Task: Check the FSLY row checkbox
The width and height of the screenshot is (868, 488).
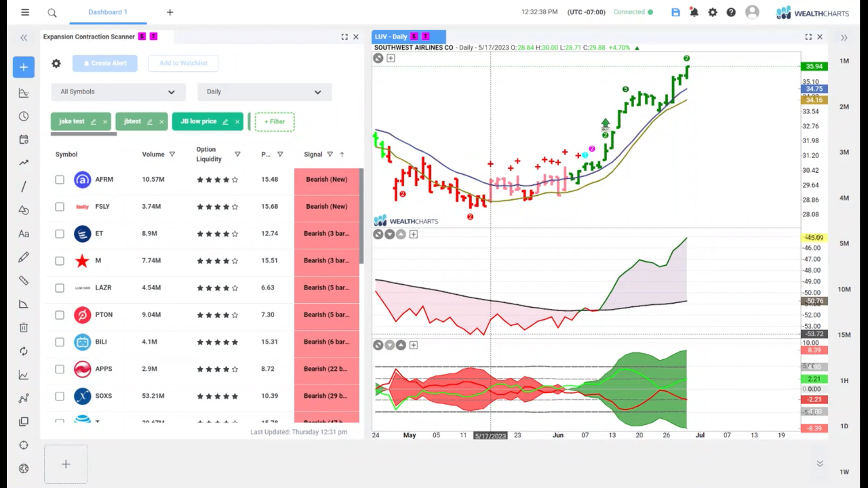Action: [x=60, y=207]
